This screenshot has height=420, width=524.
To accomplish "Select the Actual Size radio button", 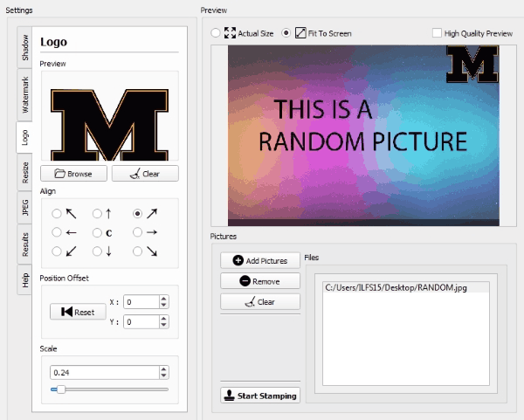I will [216, 33].
